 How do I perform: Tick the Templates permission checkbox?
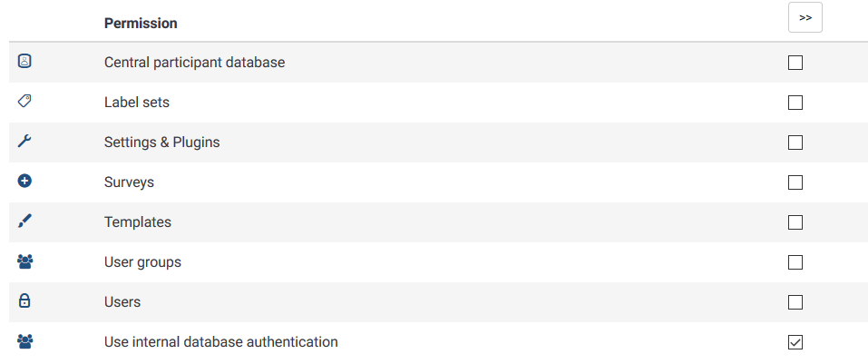(795, 222)
